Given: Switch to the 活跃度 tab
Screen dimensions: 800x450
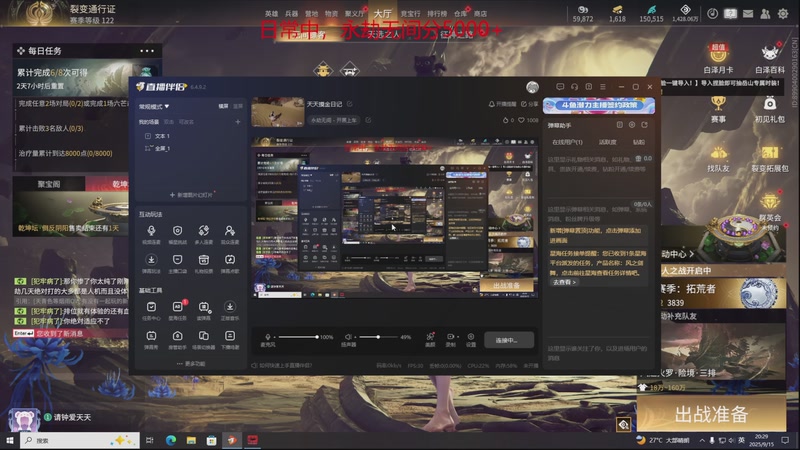Looking at the screenshot, I should [x=607, y=142].
